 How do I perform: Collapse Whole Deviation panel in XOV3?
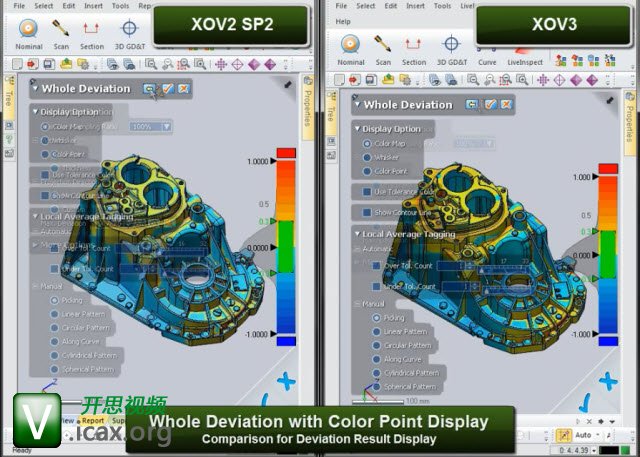[x=357, y=104]
